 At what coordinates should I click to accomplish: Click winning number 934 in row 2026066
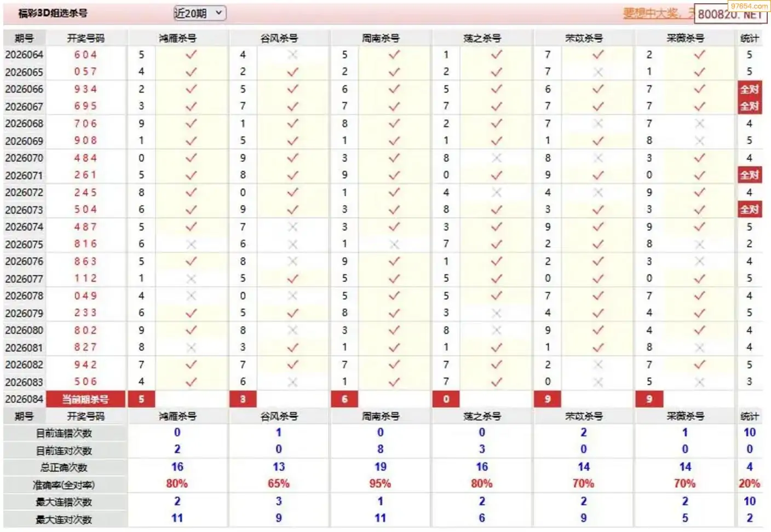[86, 89]
